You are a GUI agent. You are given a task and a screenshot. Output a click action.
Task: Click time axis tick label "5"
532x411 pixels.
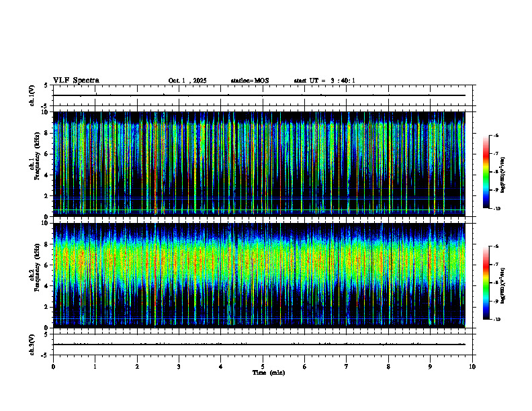click(263, 367)
